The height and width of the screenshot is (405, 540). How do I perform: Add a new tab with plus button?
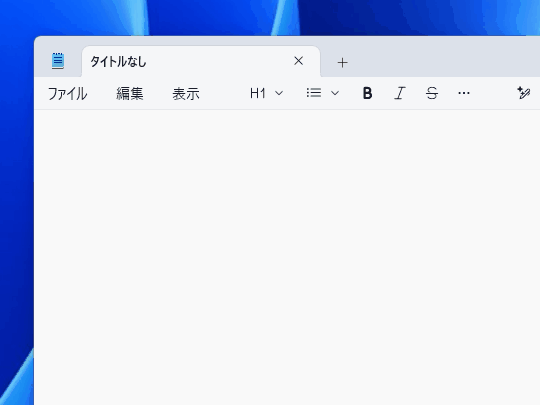342,62
